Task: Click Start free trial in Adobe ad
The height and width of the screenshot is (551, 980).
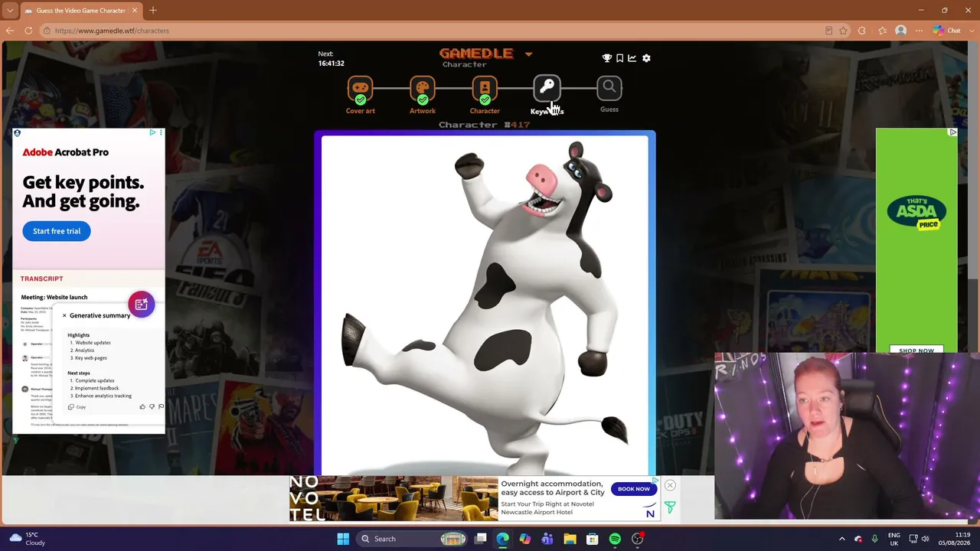Action: [x=57, y=231]
